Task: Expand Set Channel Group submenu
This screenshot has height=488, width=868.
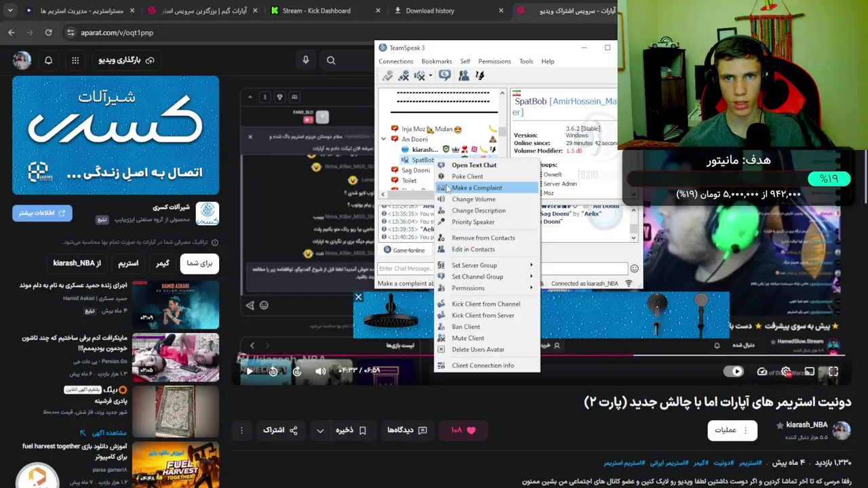Action: [487, 277]
